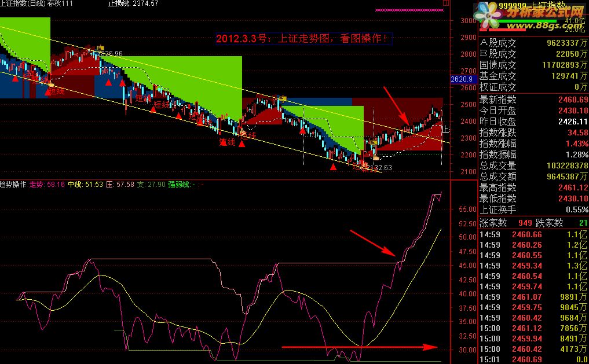Click the 2826.96 high price label
589x364 pixels.
[x=111, y=54]
